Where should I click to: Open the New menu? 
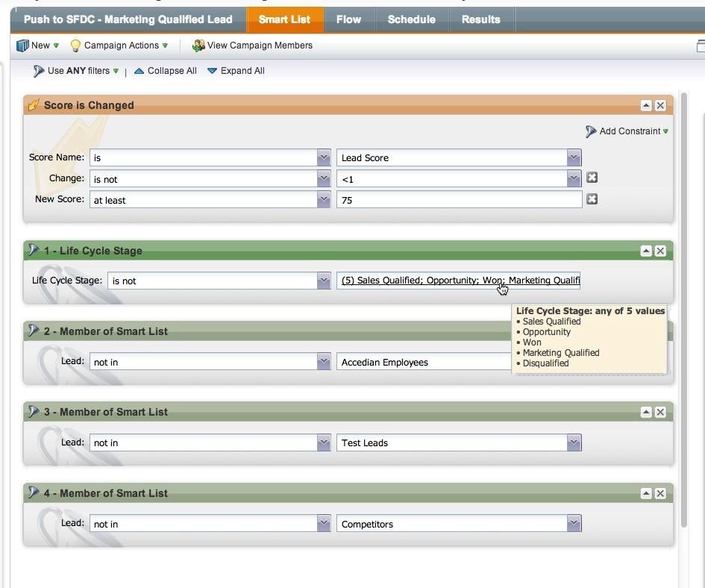click(38, 46)
